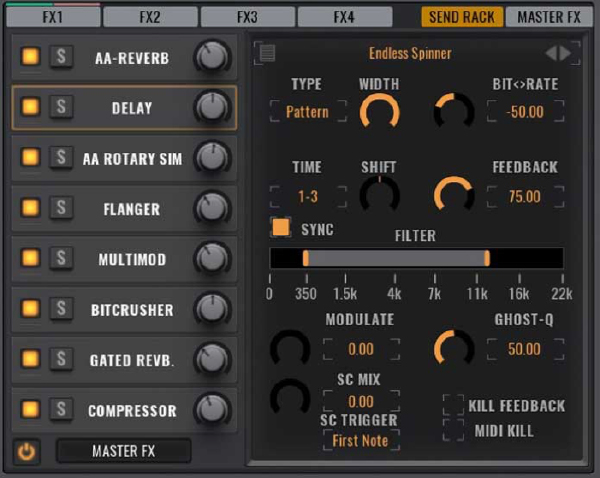Enable the KILL FEEDBACK checkbox
The height and width of the screenshot is (478, 600).
(453, 405)
